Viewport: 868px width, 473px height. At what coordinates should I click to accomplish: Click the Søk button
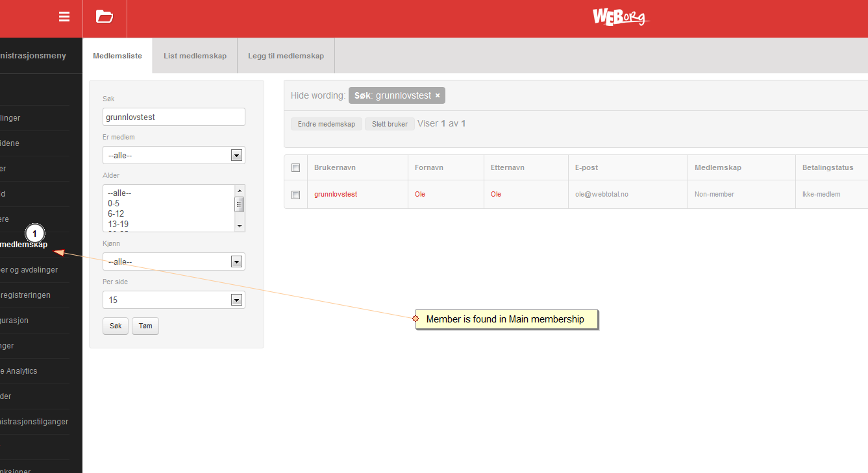click(x=116, y=326)
